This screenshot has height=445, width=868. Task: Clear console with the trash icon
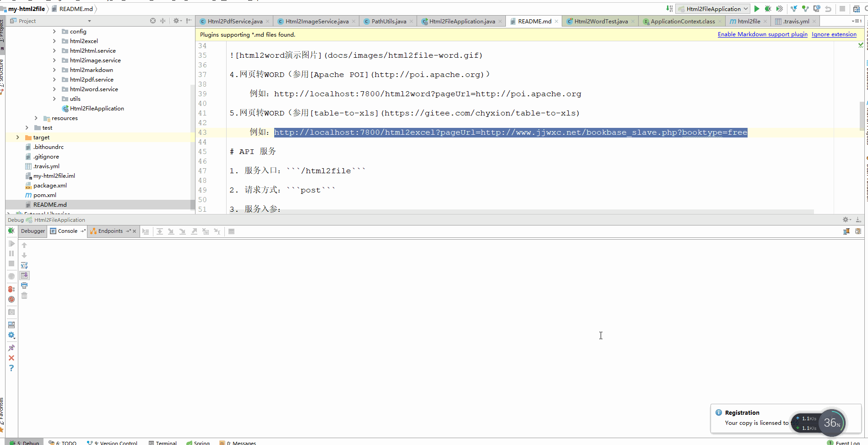tap(24, 296)
